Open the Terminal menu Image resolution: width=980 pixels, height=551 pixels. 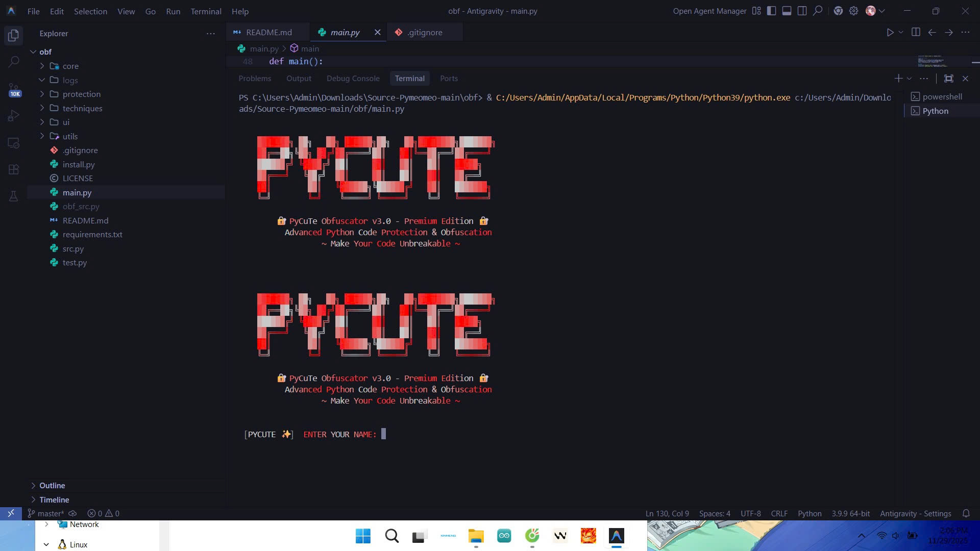206,11
